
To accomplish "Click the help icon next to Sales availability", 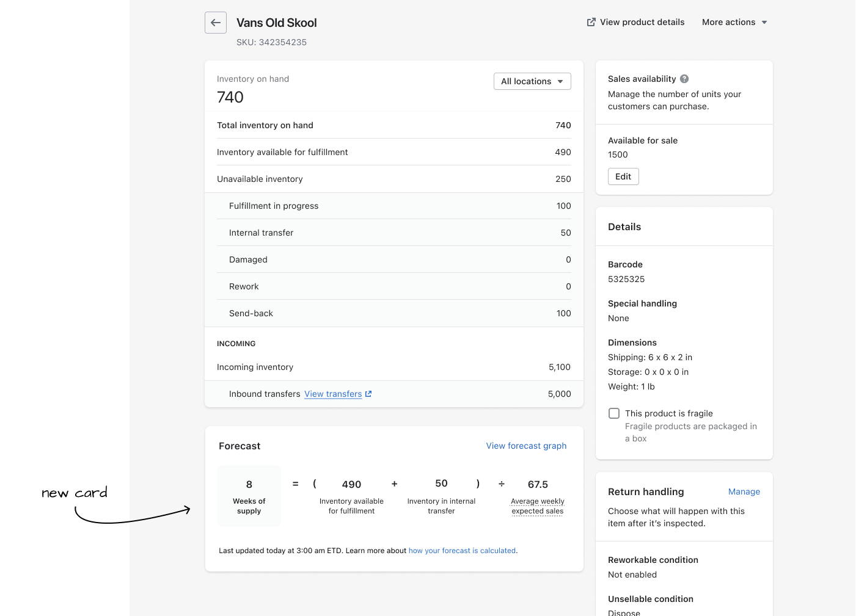I will tap(684, 79).
